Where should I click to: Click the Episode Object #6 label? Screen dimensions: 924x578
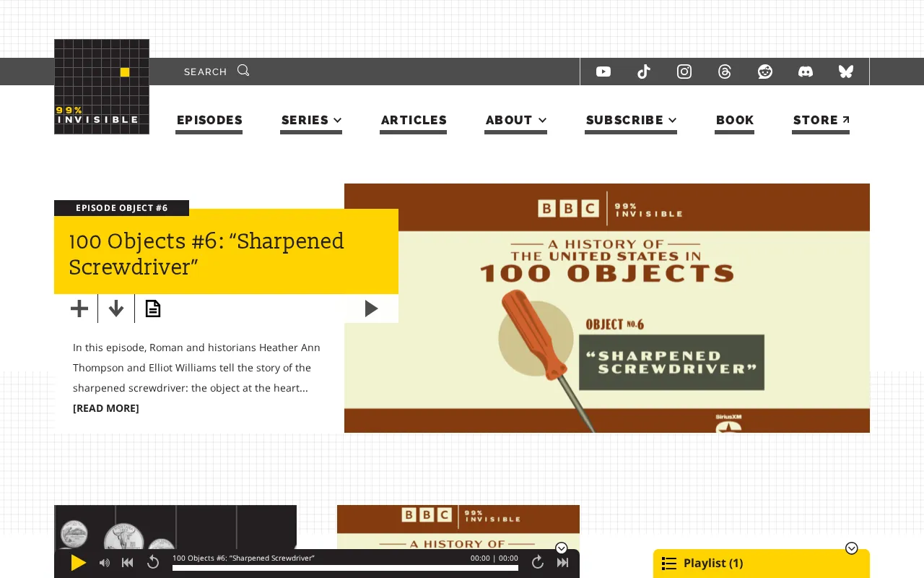121,208
